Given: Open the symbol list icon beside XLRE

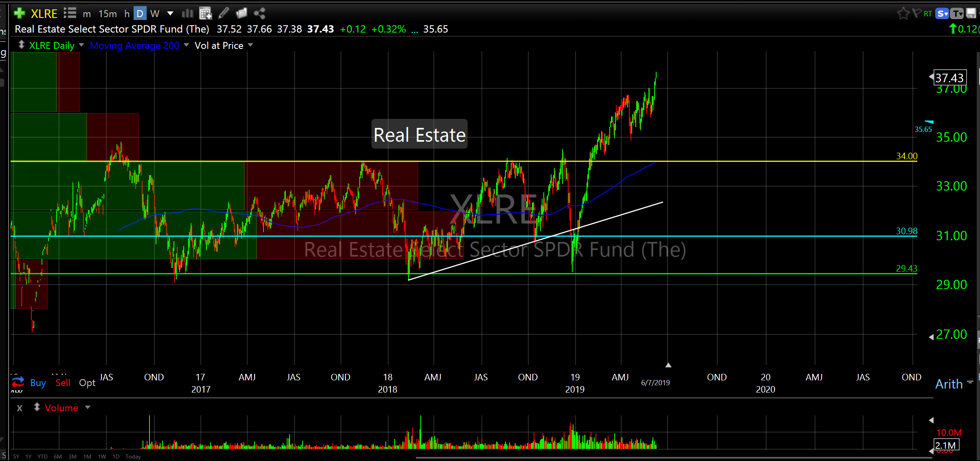Looking at the screenshot, I should point(70,13).
